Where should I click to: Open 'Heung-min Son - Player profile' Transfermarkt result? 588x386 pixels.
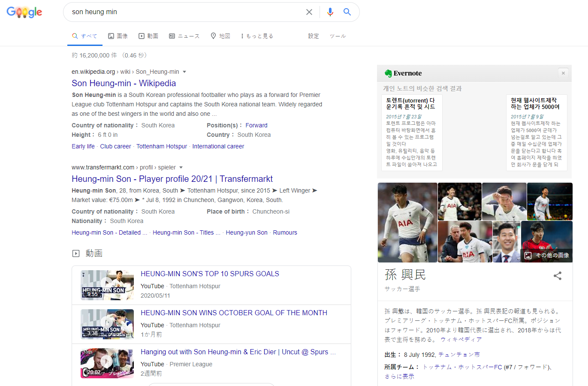coord(172,179)
